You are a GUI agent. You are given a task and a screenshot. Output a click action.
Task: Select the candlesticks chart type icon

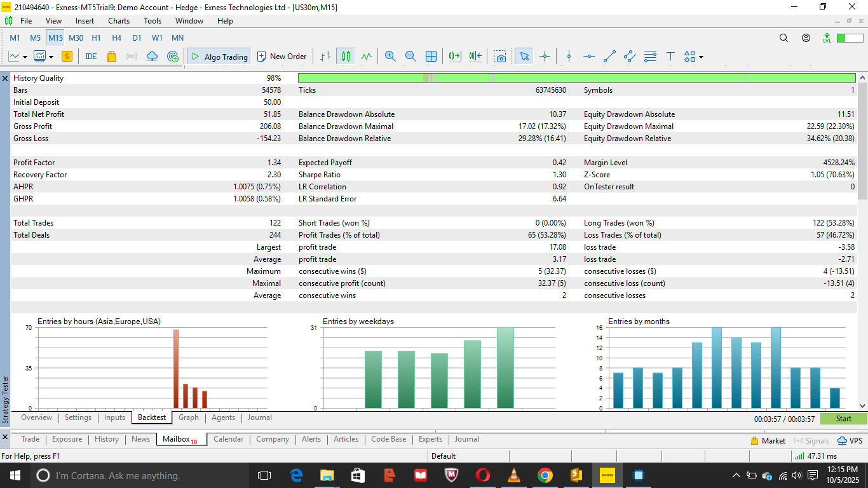pos(345,56)
